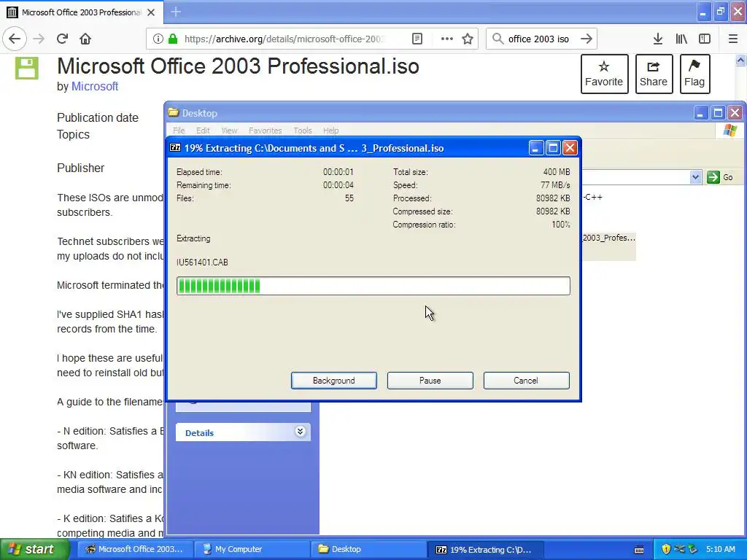Click the archive.org URL address field
747x560 pixels.
click(284, 39)
